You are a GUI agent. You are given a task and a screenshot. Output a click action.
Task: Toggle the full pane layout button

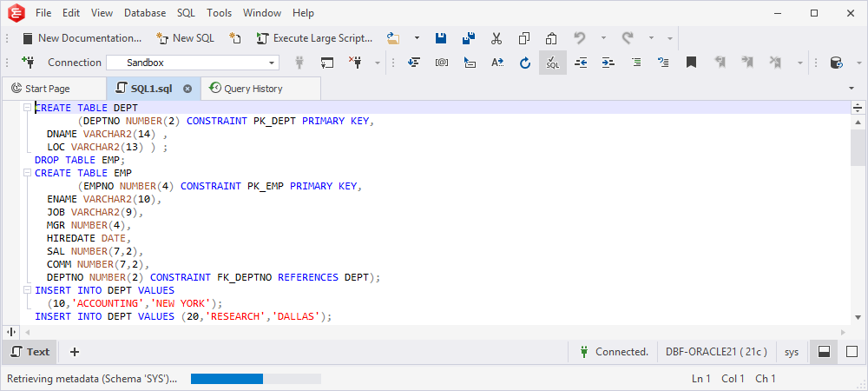[852, 352]
